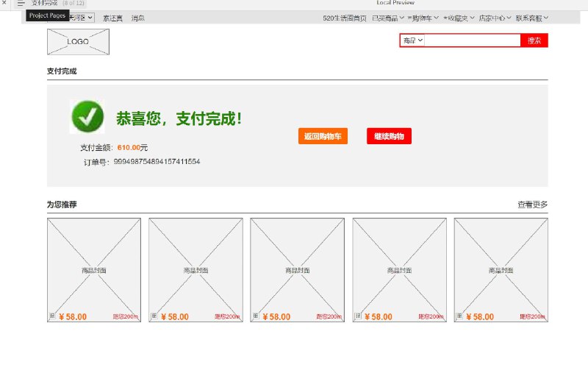Expand the 收藏夹 favorites menu

tap(459, 18)
